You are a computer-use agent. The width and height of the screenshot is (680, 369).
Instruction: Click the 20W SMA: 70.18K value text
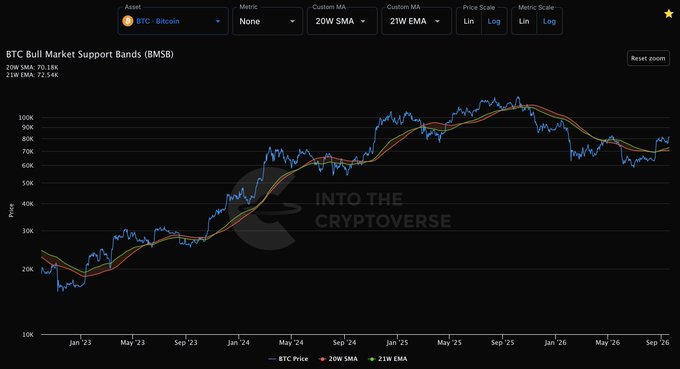point(32,68)
